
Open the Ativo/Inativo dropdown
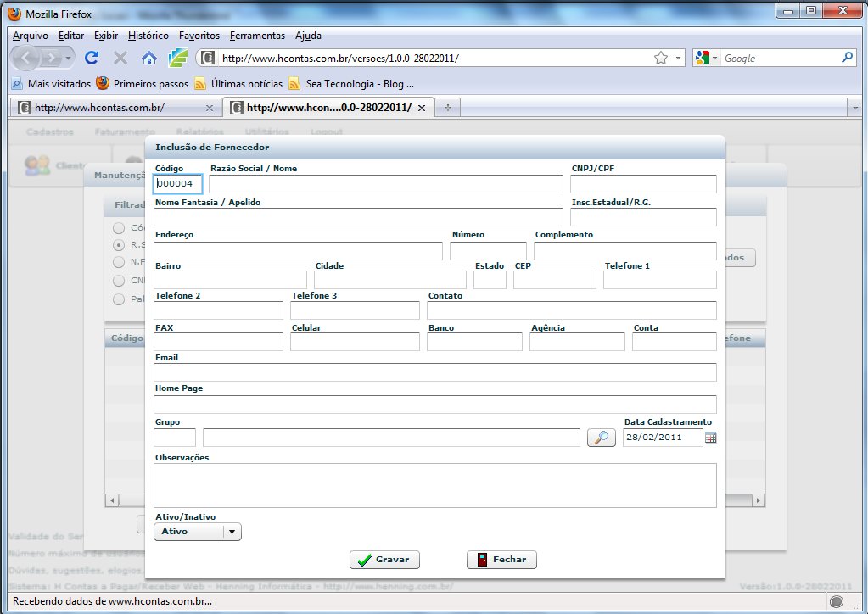click(x=198, y=532)
